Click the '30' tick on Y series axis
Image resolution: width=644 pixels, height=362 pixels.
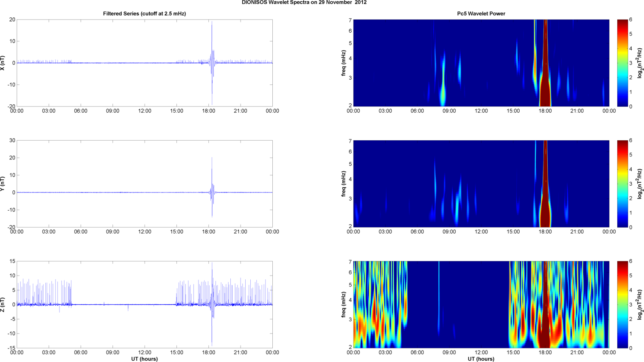pyautogui.click(x=12, y=141)
